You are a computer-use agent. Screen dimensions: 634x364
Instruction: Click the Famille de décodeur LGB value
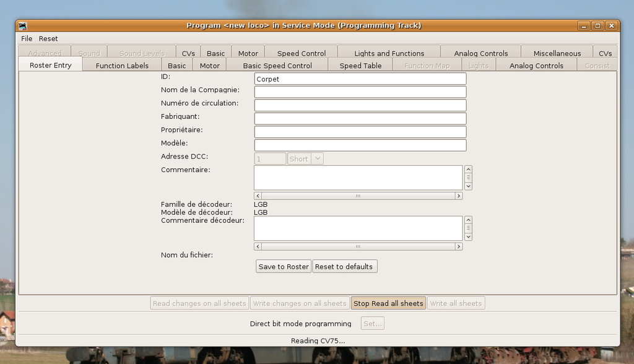click(x=261, y=204)
